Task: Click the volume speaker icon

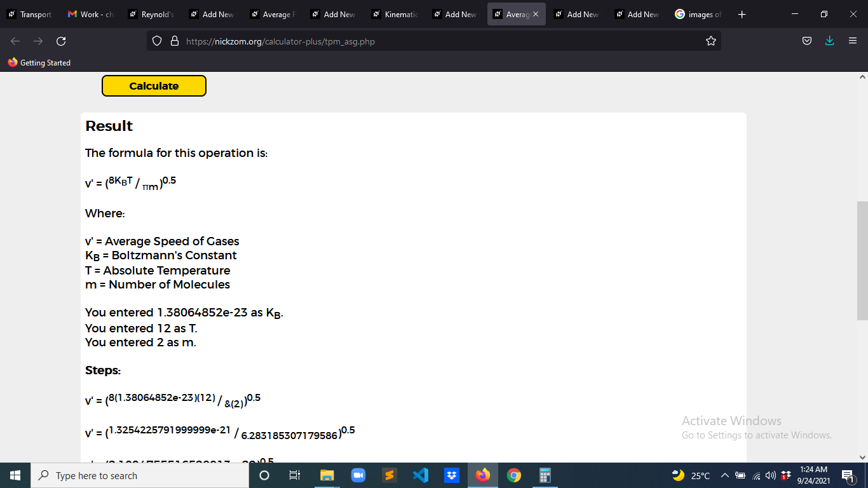Action: click(771, 475)
